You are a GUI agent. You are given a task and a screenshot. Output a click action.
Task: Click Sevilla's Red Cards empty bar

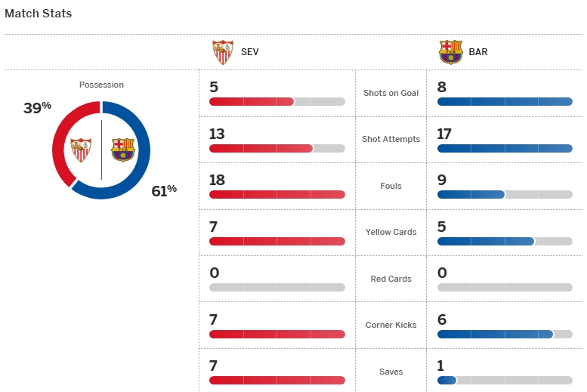pyautogui.click(x=277, y=287)
